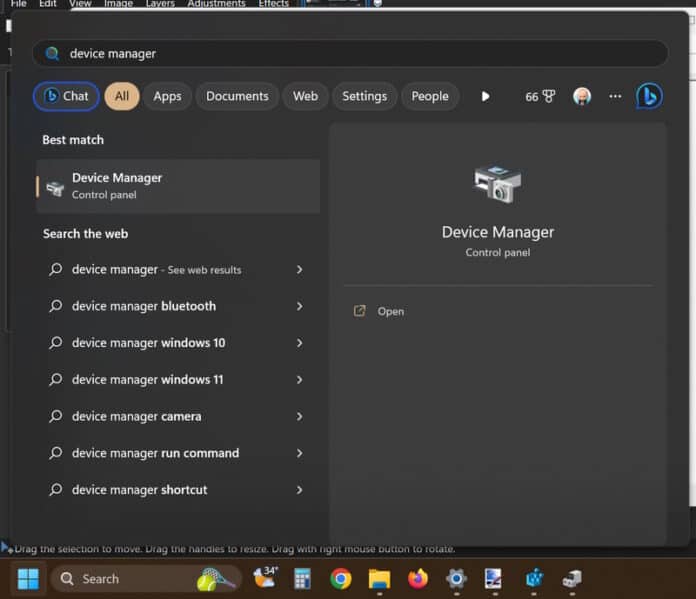
Task: Open the View menu in background editor
Action: tap(80, 4)
